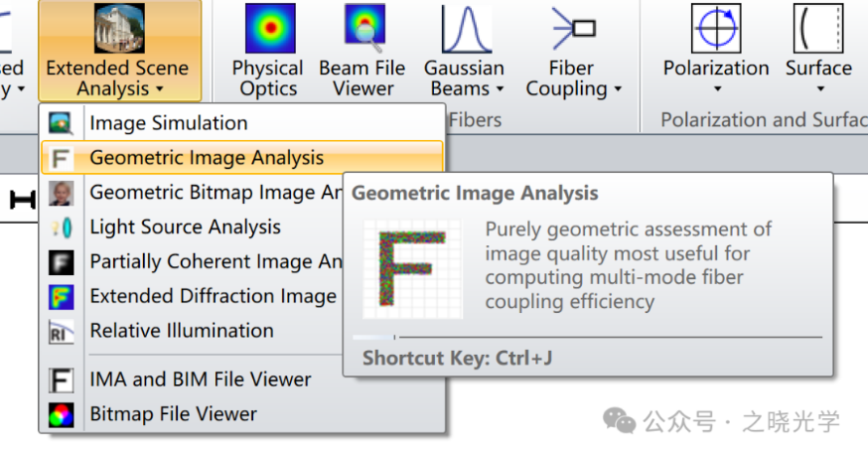
Task: Click the Bitmap File Viewer color icon
Action: point(62,415)
